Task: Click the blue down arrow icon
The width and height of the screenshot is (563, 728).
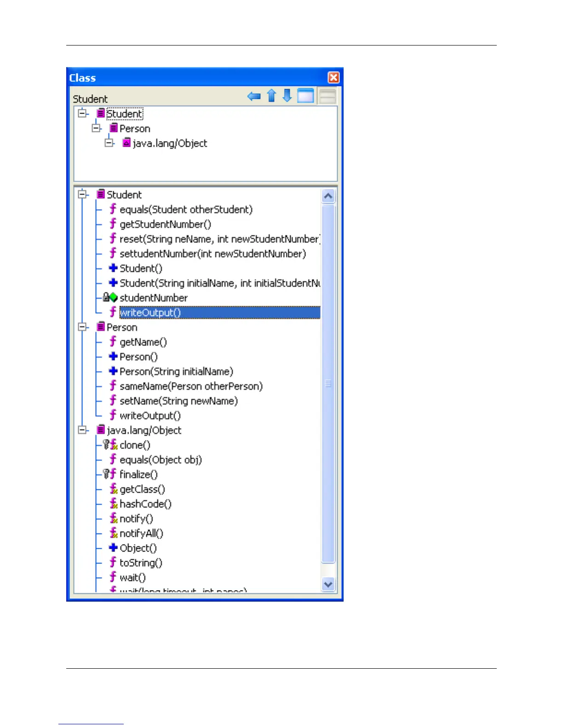Action: click(x=287, y=96)
